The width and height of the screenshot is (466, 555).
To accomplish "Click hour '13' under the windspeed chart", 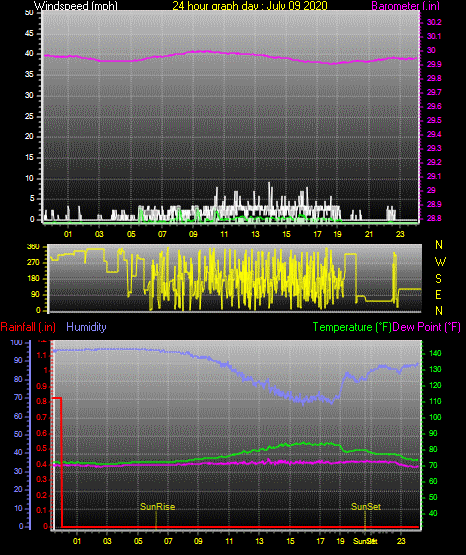I will 255,234.
